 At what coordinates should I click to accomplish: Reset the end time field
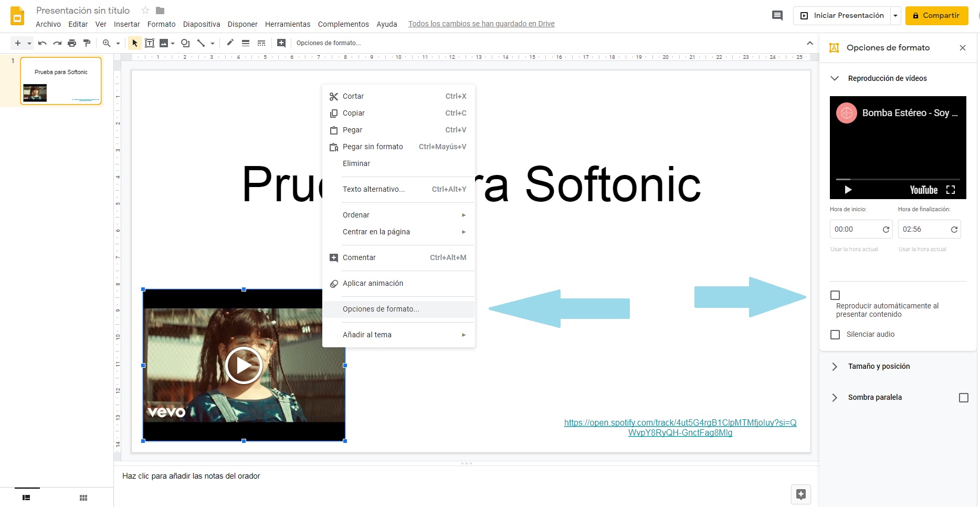[x=954, y=230]
